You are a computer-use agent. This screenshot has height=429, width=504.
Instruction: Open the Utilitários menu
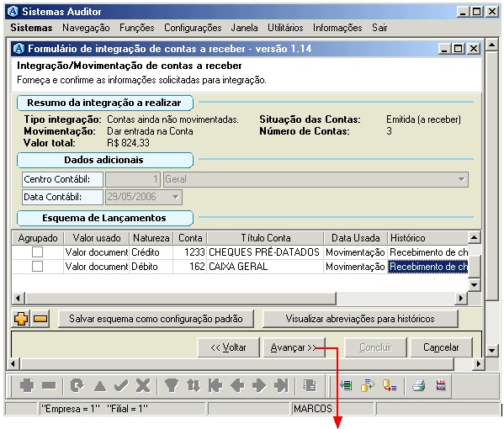pyautogui.click(x=285, y=28)
